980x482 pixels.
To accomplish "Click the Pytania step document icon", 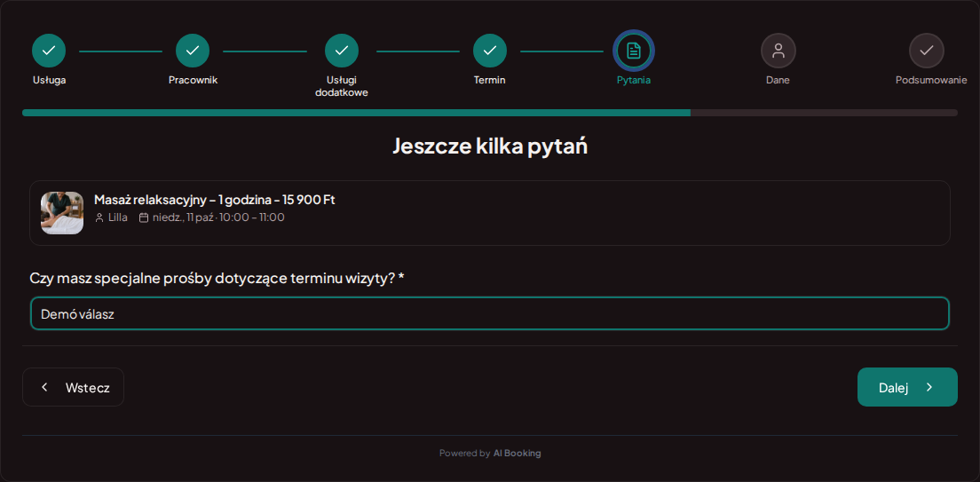I will pos(634,51).
